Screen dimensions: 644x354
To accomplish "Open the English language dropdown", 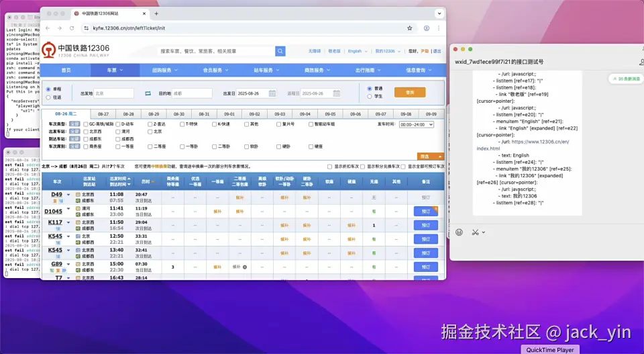I will point(358,51).
